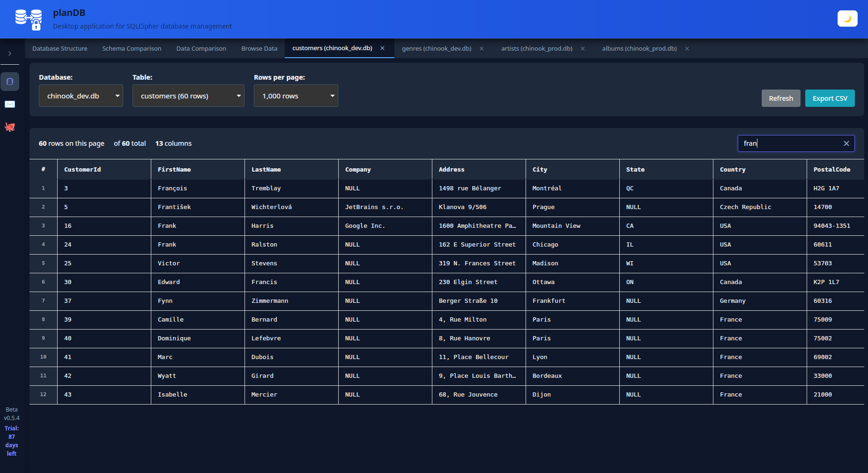
Task: Click the Refresh button
Action: click(x=780, y=98)
